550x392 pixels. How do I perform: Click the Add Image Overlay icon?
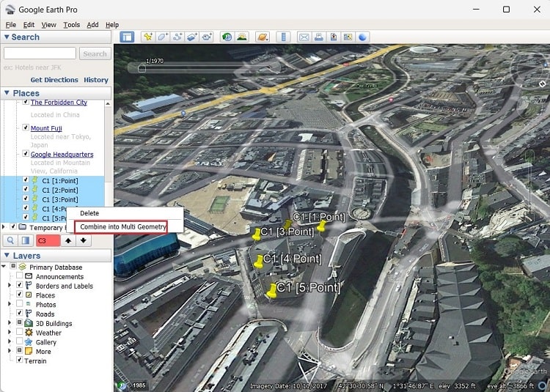(192, 37)
